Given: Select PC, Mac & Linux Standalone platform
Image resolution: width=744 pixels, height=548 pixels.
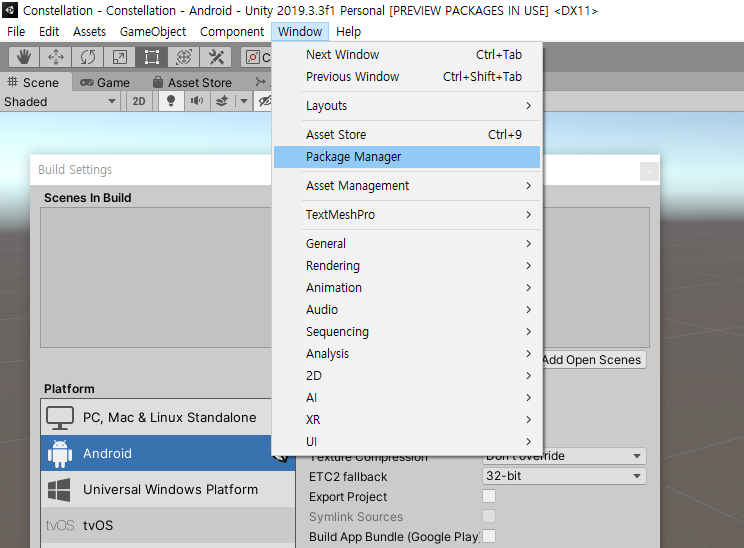Looking at the screenshot, I should pyautogui.click(x=157, y=418).
